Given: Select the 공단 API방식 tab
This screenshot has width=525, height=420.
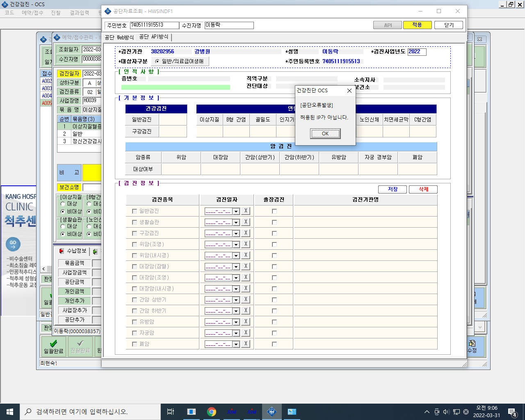Looking at the screenshot, I should coord(154,37).
